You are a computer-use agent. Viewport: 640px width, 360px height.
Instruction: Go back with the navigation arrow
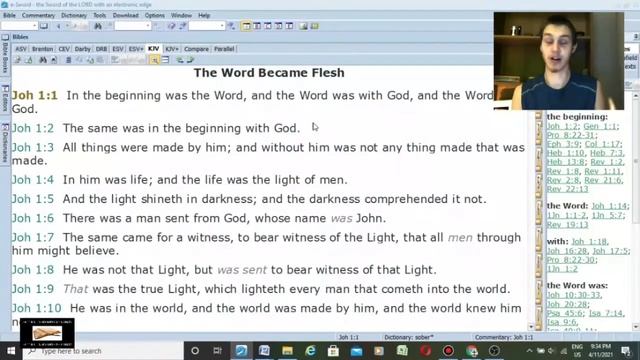click(58, 26)
